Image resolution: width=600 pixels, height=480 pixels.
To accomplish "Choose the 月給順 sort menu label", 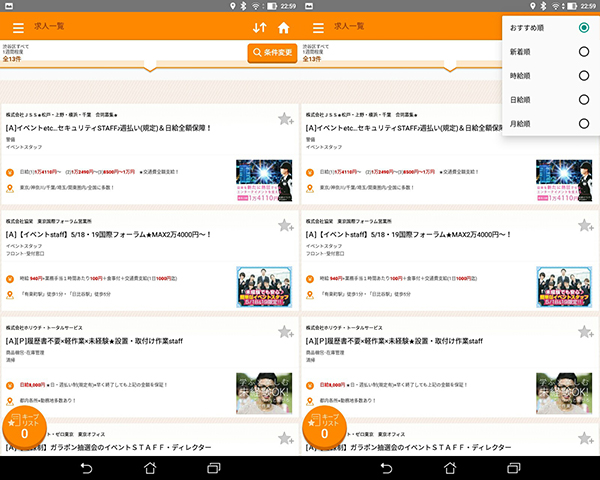I will (x=520, y=124).
